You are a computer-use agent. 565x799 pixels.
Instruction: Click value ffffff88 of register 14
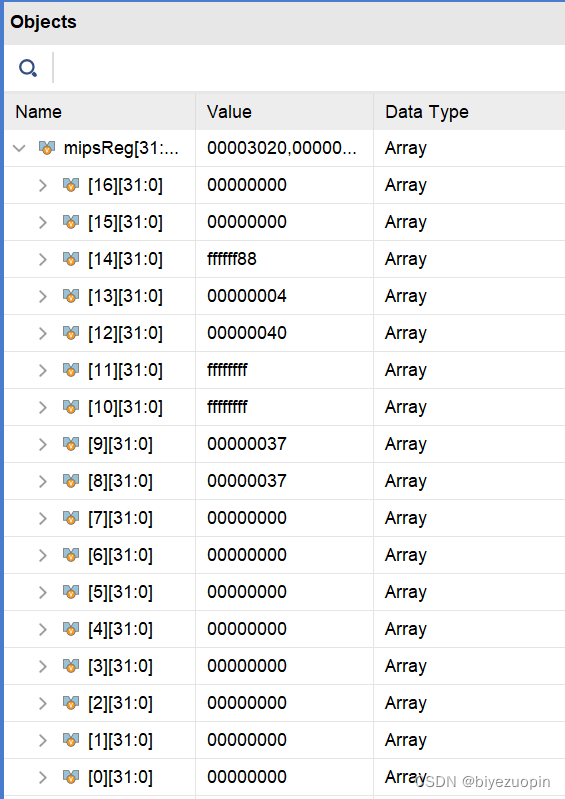point(232,259)
